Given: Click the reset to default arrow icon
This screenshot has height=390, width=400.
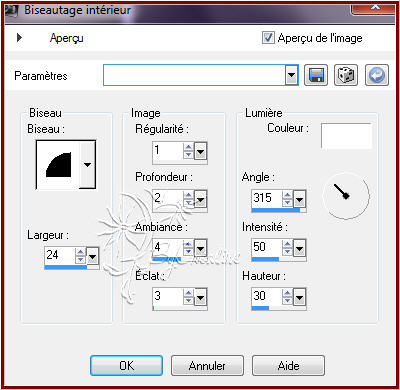Looking at the screenshot, I should [x=377, y=75].
